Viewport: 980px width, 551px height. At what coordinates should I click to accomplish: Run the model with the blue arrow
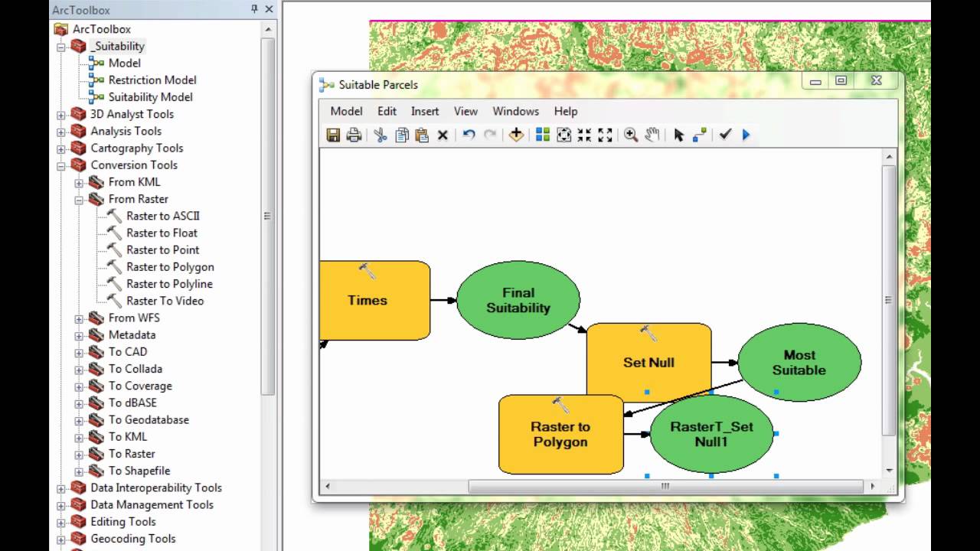point(746,135)
